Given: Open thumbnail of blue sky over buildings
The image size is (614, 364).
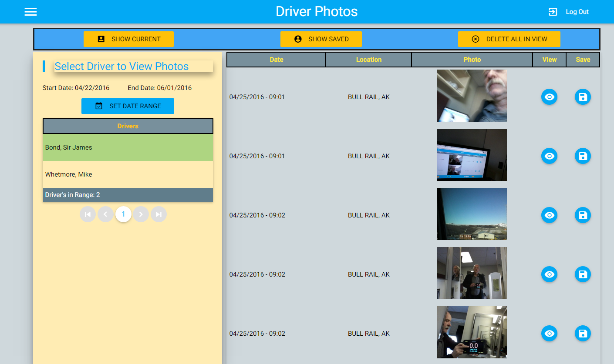Looking at the screenshot, I should click(x=472, y=214).
